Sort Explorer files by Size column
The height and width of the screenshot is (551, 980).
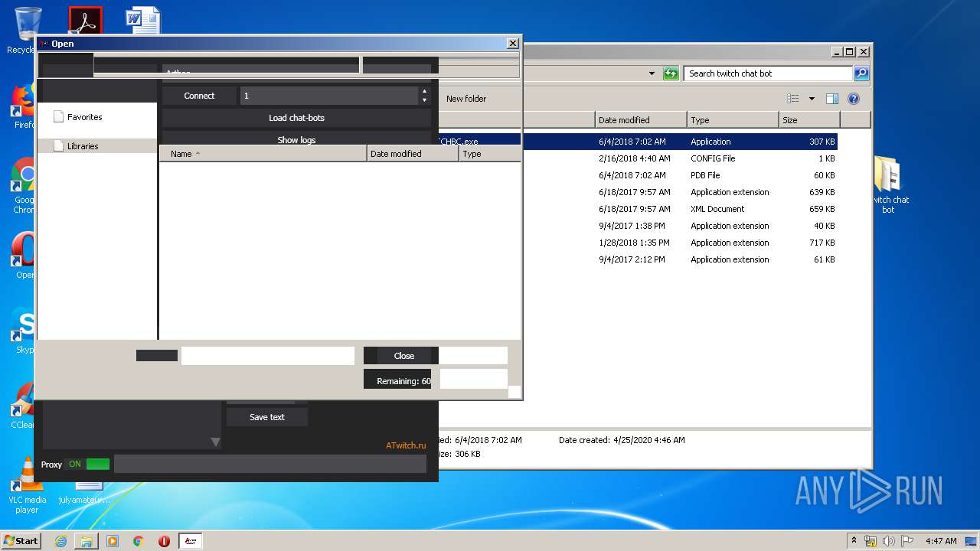click(809, 120)
